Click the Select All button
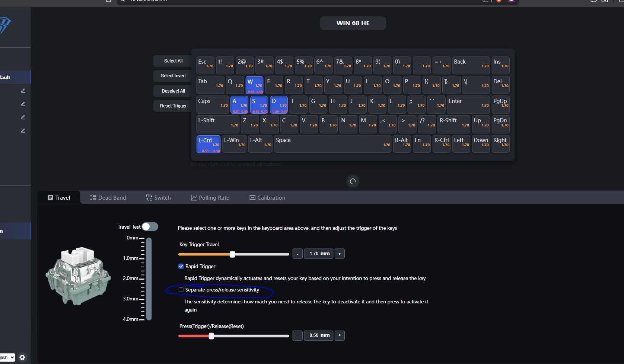 [173, 61]
